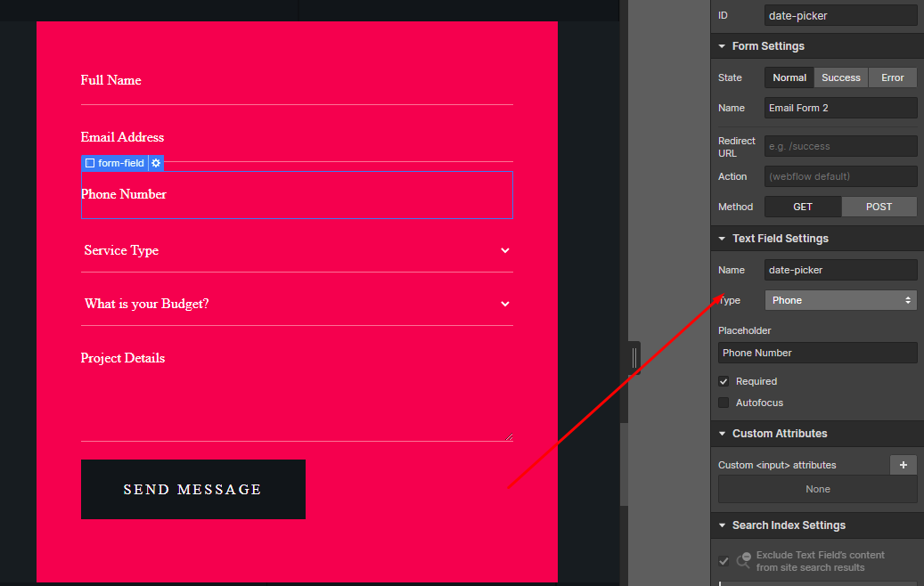924x586 pixels.
Task: Toggle Exclude Text Field's content checkbox
Action: (724, 561)
